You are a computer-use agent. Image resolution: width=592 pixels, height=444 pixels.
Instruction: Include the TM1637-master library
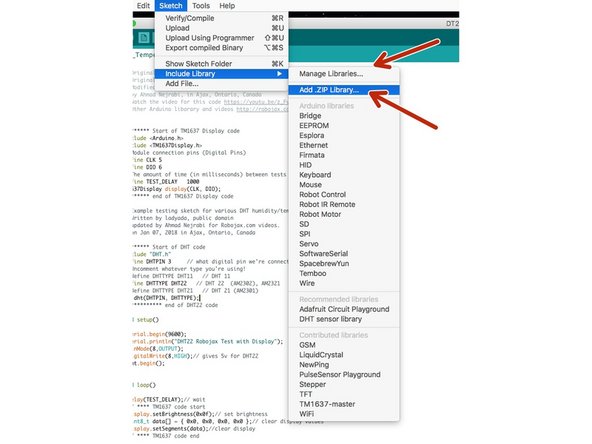tap(344, 404)
